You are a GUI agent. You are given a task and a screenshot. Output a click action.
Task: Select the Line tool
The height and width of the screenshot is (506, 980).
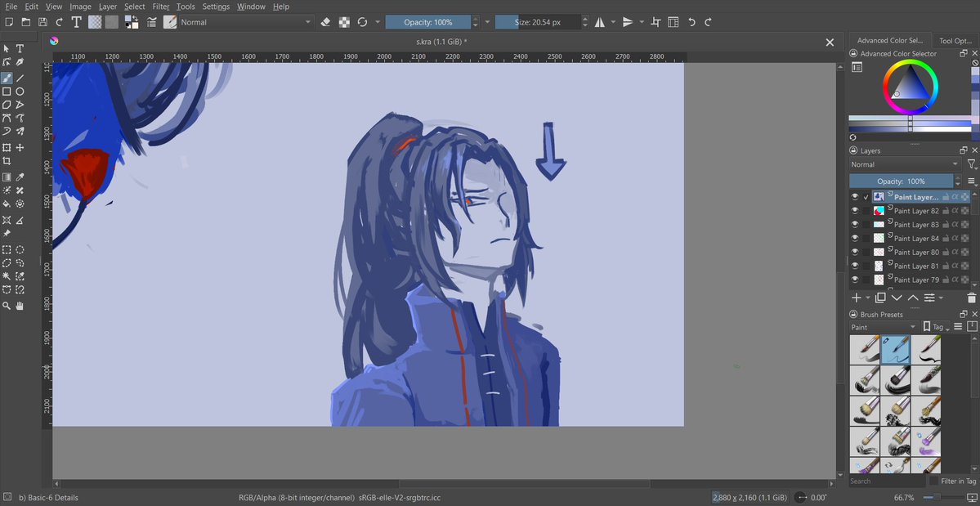click(20, 78)
